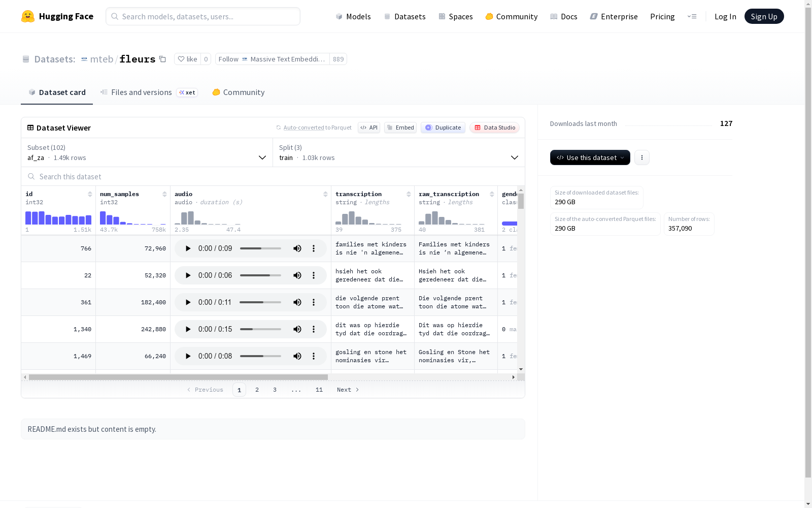The image size is (812, 508).
Task: Play the audio for row 1,469
Action: (x=188, y=356)
